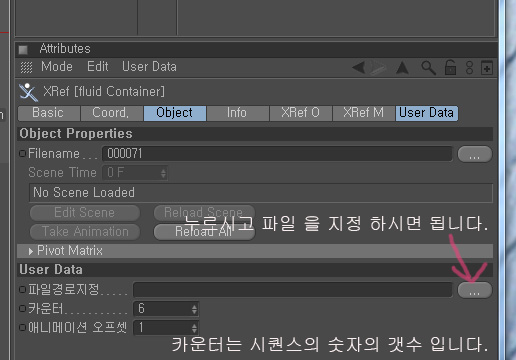Click the menu grip dotted icon

(26, 67)
